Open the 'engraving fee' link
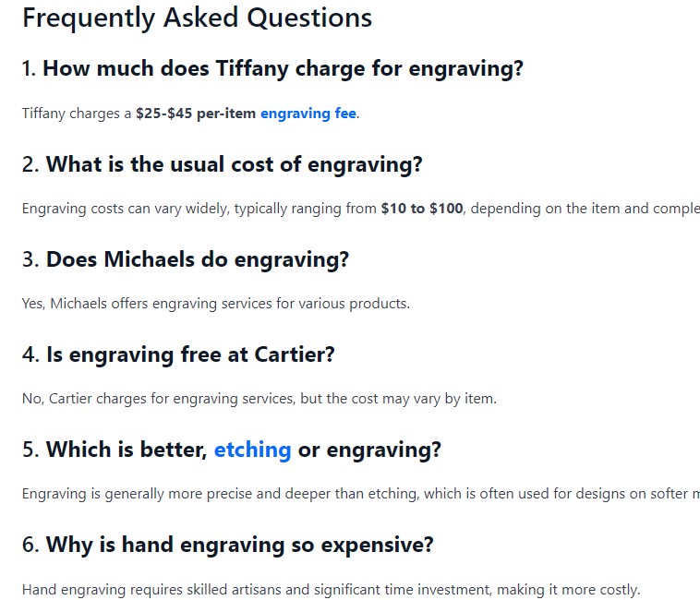700x600 pixels. pyautogui.click(x=308, y=114)
